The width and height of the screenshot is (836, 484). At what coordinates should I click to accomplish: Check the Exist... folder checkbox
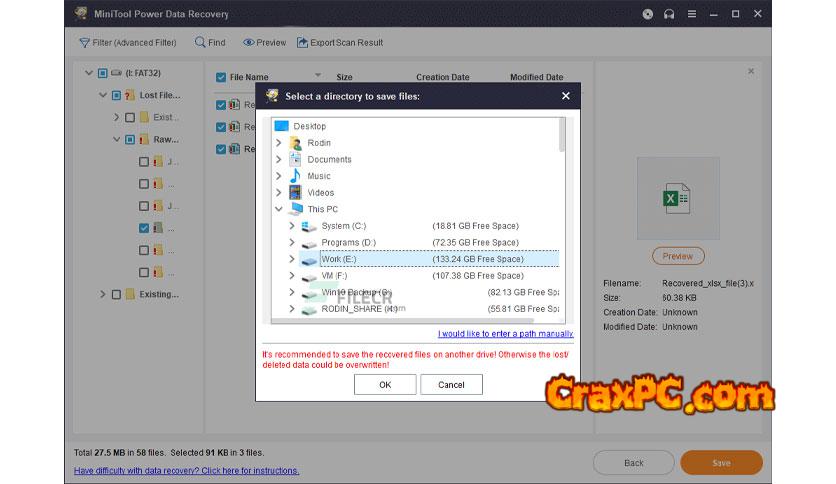point(130,117)
